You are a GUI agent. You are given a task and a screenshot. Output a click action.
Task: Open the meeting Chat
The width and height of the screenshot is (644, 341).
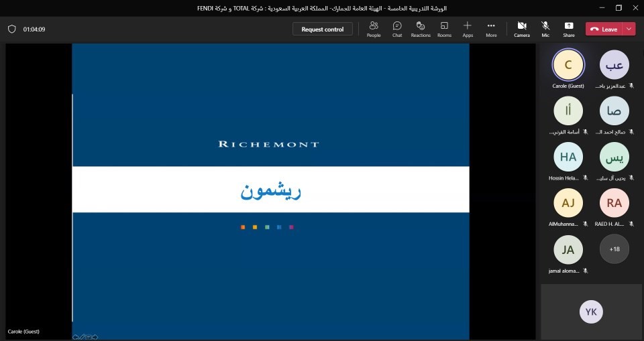point(396,29)
